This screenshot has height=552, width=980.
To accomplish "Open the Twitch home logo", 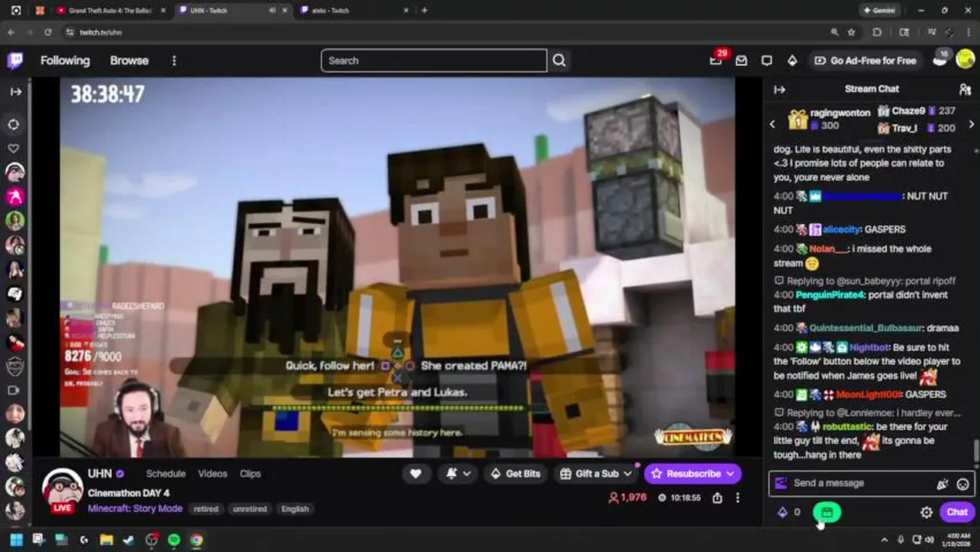I will (x=15, y=61).
